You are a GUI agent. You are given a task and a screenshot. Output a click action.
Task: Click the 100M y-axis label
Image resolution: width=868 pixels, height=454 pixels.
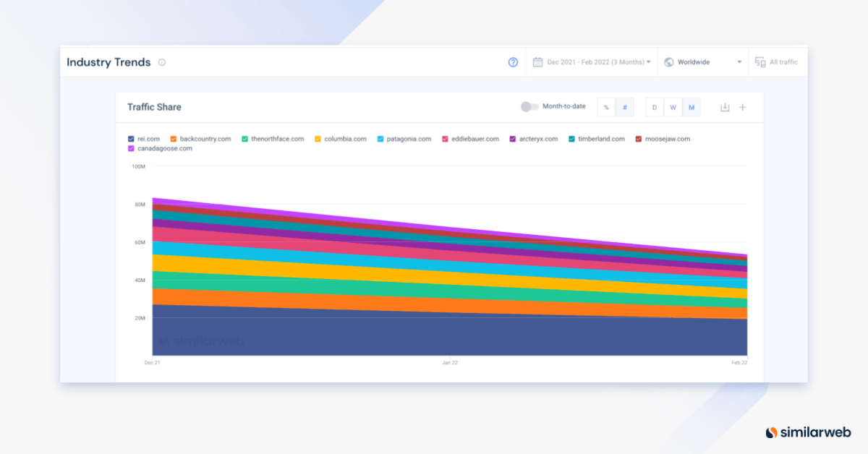coord(138,166)
